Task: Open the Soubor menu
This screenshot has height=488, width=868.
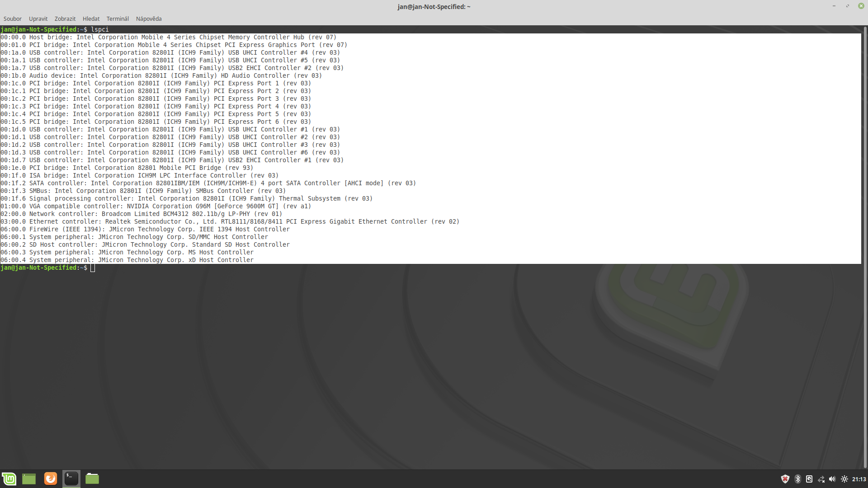Action: click(12, 19)
